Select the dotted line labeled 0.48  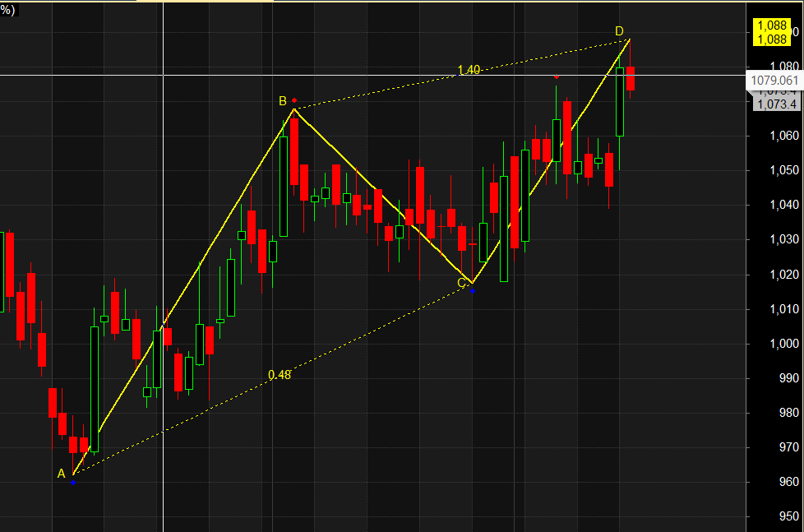(272, 379)
